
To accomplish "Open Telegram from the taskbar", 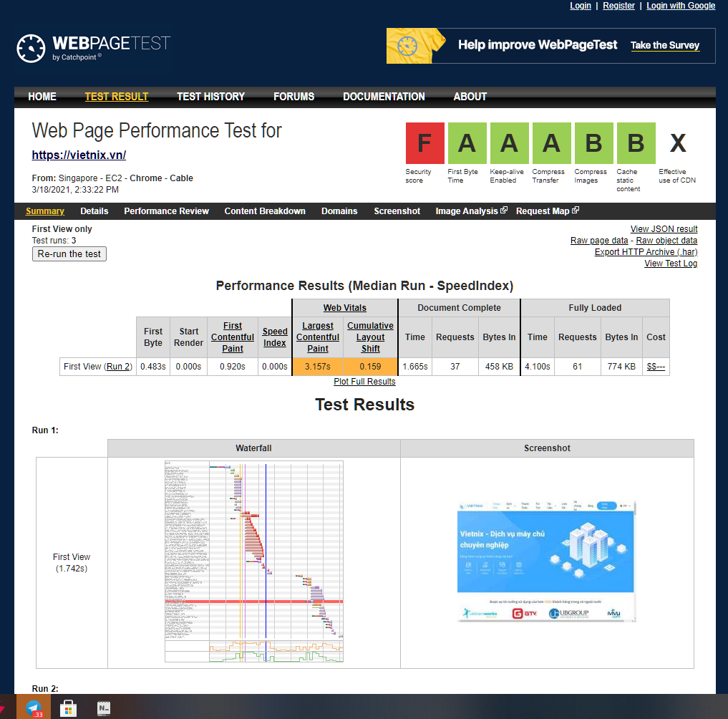I will click(x=33, y=708).
